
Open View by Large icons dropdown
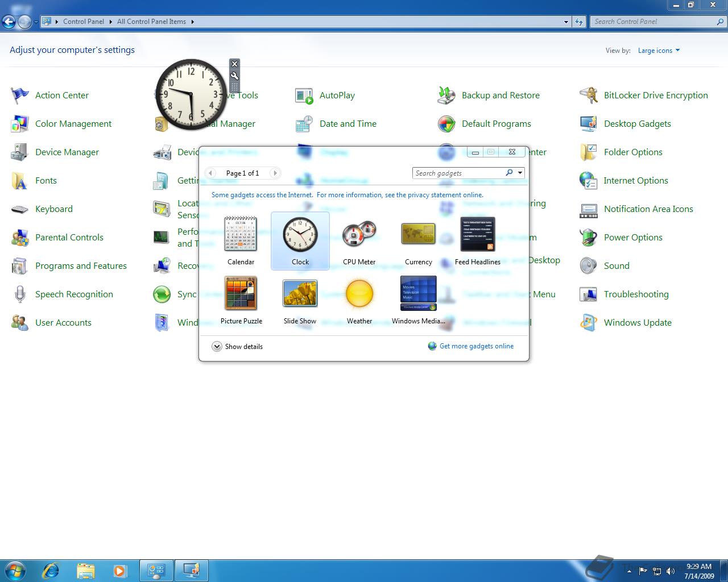(659, 51)
